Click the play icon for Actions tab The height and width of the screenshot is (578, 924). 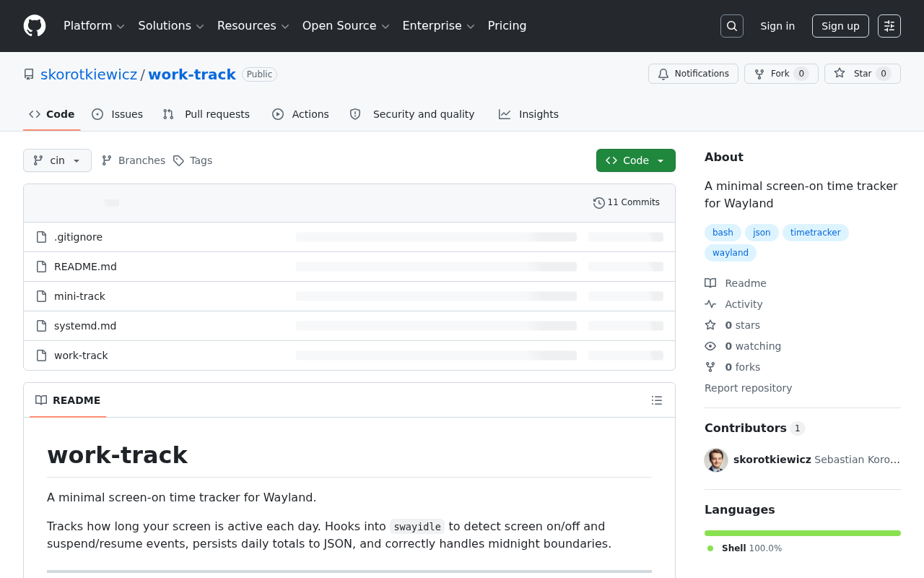click(x=278, y=114)
